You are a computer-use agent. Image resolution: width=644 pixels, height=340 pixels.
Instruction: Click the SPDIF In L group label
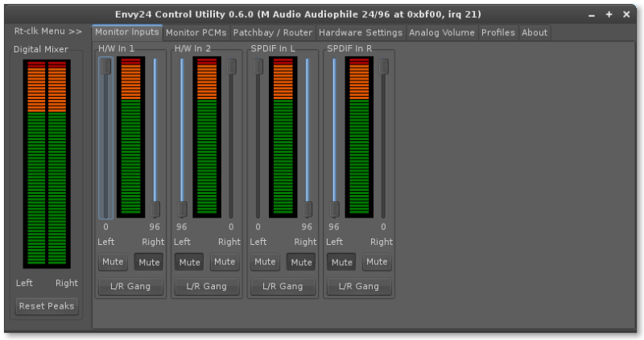273,48
